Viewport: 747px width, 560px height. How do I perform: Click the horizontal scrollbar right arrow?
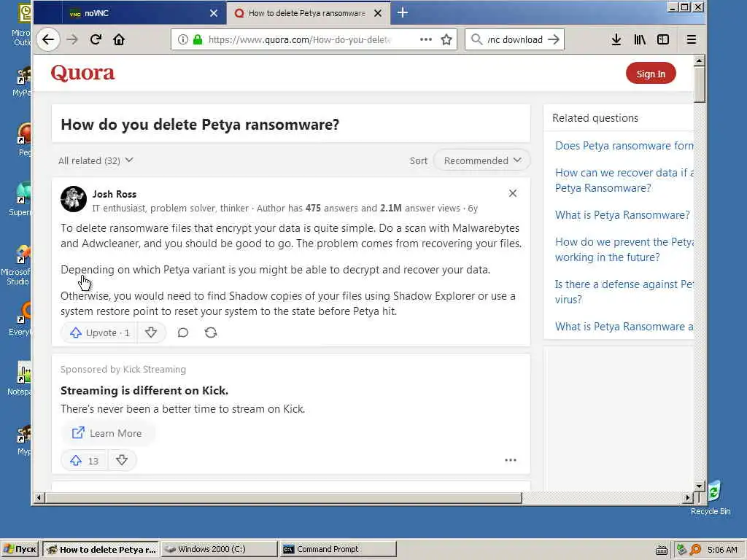pos(687,498)
